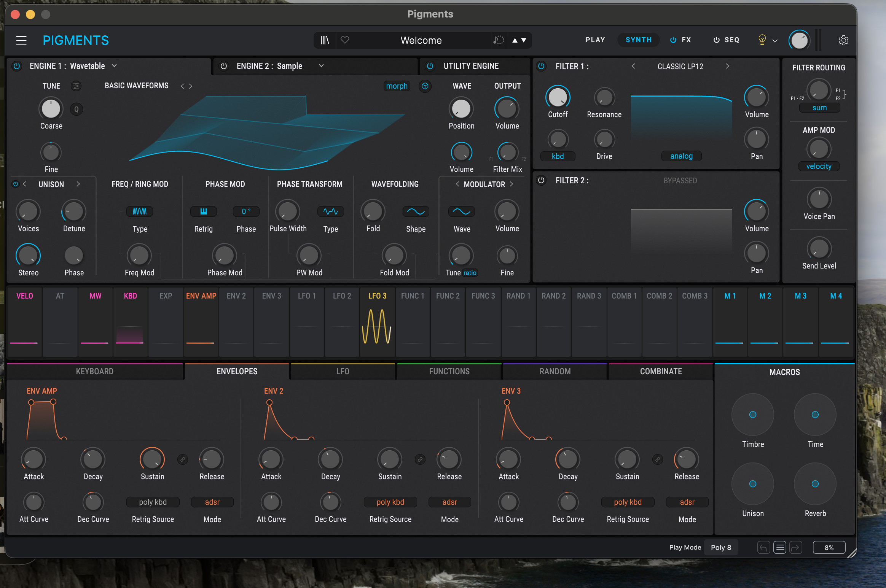Adjust the Filter 1 Cutoff knob

tap(558, 97)
